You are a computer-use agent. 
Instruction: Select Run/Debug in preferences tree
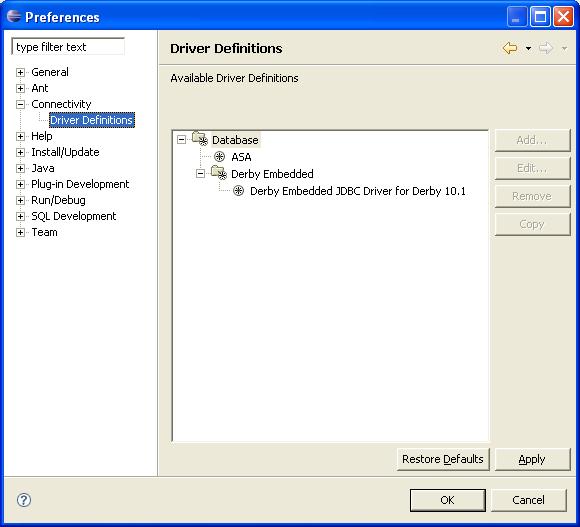[x=58, y=200]
